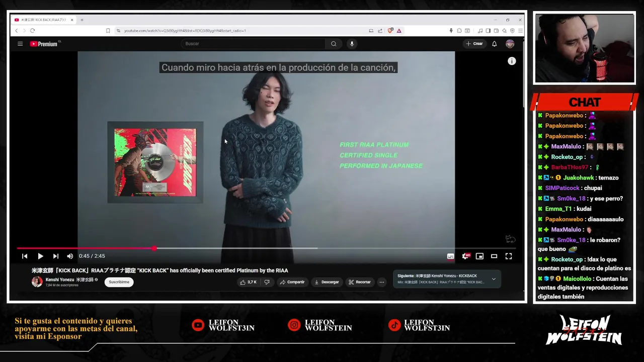The height and width of the screenshot is (362, 644).
Task: Dislike the video
Action: point(267,282)
